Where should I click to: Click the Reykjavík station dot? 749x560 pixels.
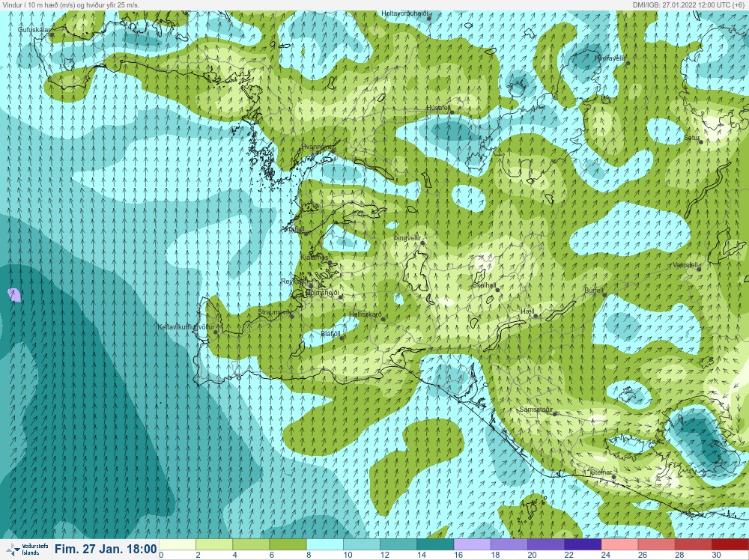[311, 287]
